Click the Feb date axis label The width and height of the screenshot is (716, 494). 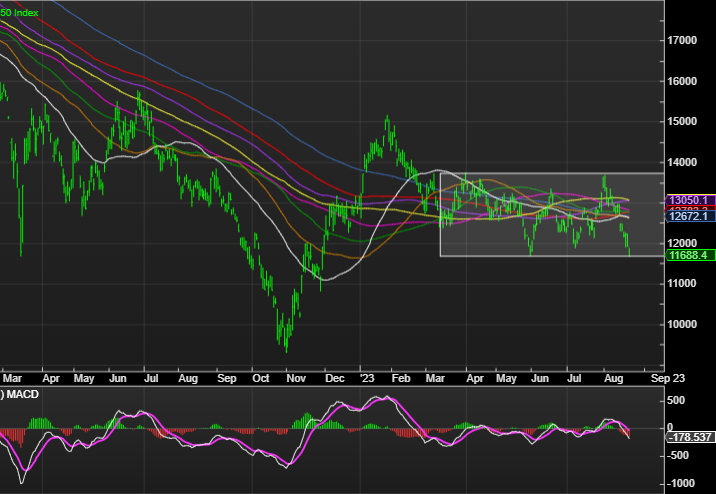401,378
